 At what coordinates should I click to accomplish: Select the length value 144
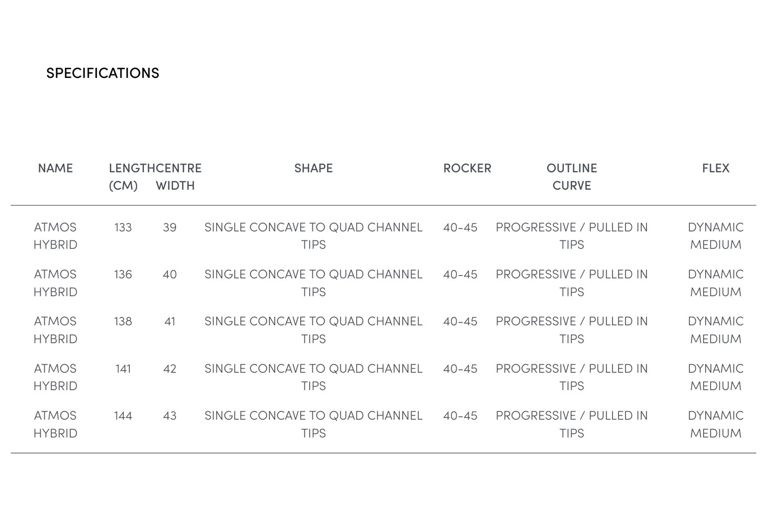[x=123, y=416]
